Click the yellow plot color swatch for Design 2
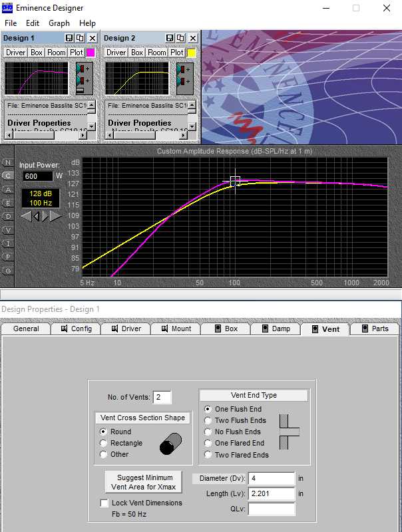The image size is (402, 532). (x=192, y=53)
